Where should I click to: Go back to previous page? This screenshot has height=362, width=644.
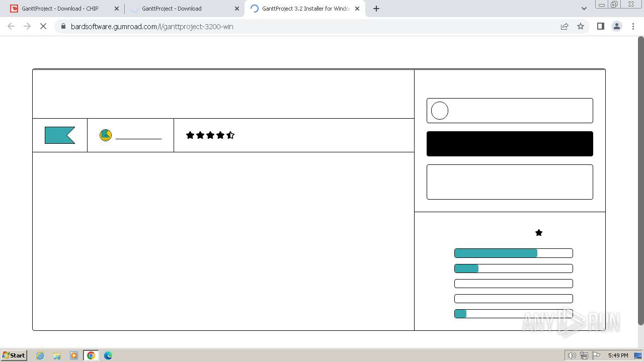click(x=11, y=26)
